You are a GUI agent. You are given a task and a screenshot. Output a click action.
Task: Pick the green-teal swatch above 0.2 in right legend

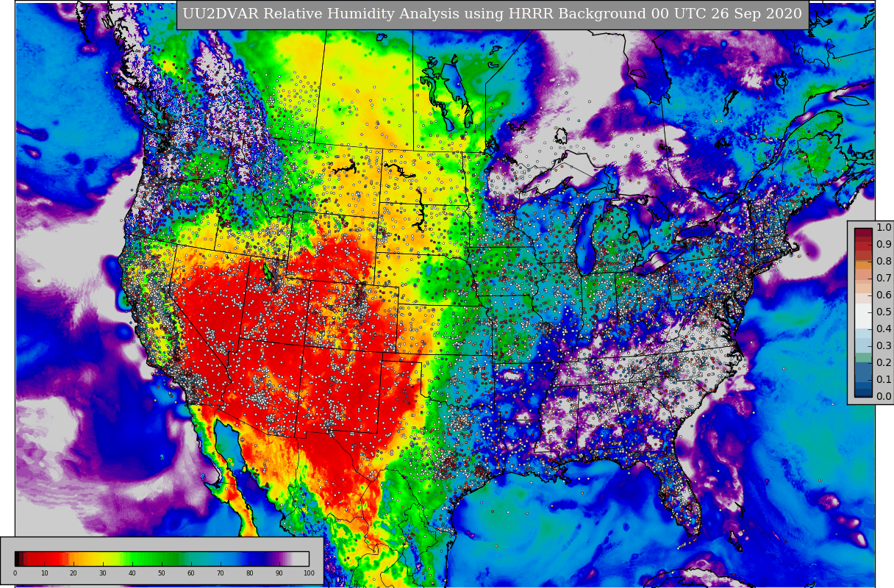point(863,358)
